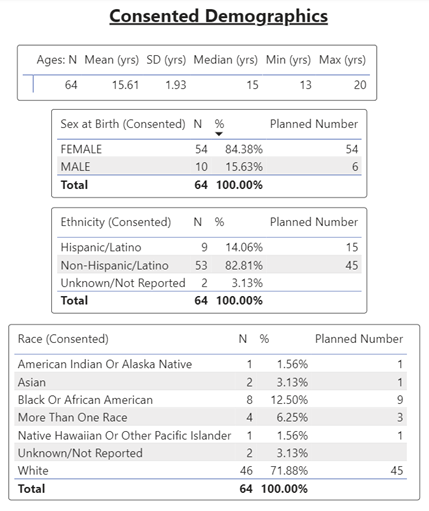Select the White race row

tap(210, 471)
